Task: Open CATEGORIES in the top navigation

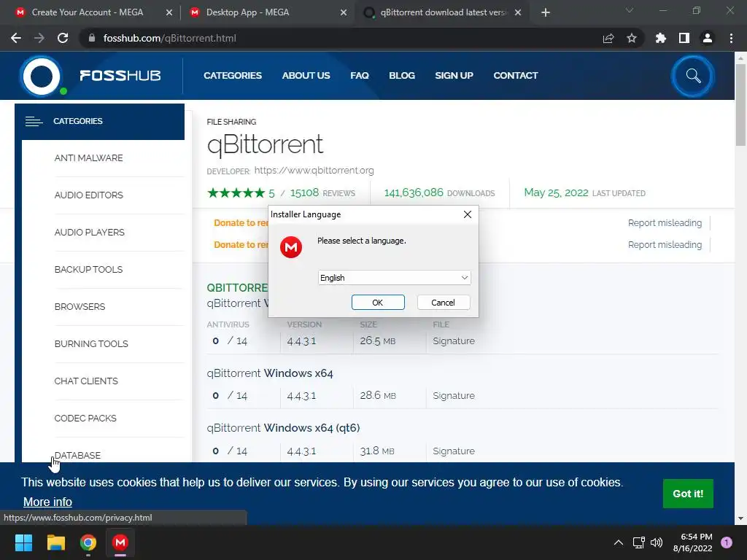Action: (x=233, y=76)
